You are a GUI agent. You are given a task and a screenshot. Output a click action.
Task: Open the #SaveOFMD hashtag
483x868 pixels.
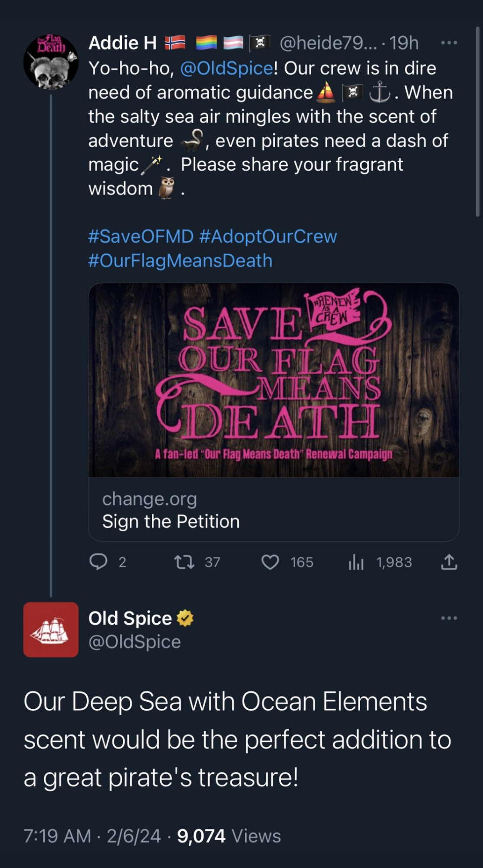coord(141,237)
